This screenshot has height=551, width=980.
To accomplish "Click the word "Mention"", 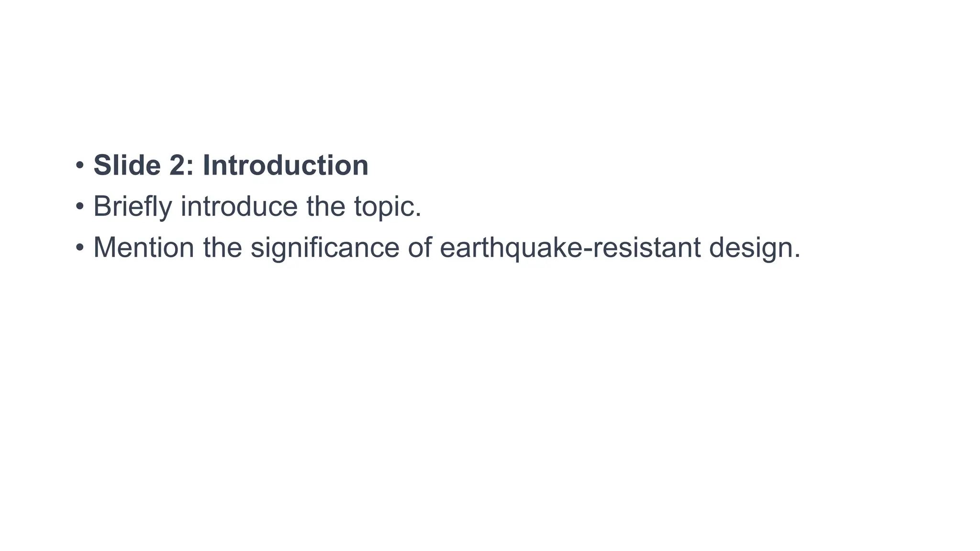I will (x=144, y=248).
